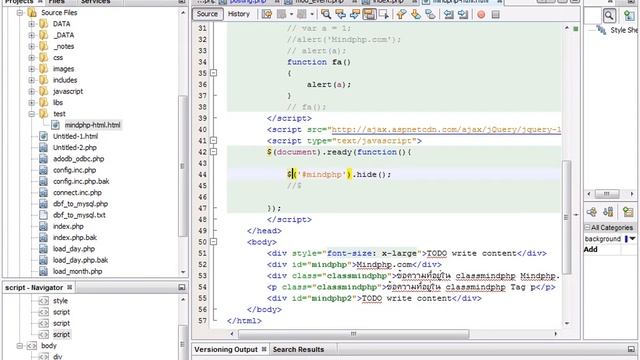
Task: Expand the _notes folder
Action: (x=31, y=47)
